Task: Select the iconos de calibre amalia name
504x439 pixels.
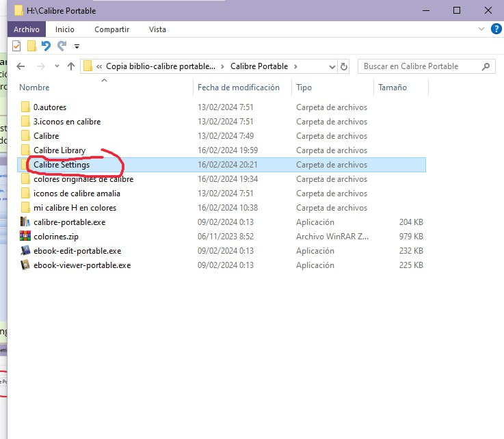Action: click(77, 194)
